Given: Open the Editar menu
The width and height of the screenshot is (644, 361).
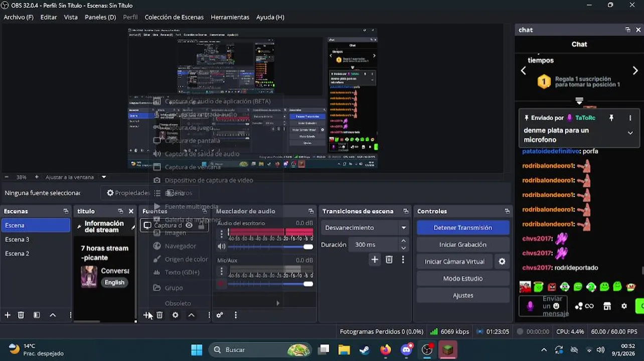Looking at the screenshot, I should [x=49, y=17].
